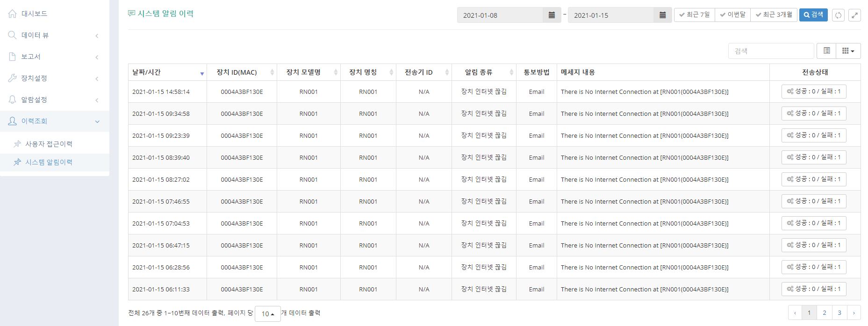This screenshot has width=868, height=326.
Task: Open send status for 06:47:15 row
Action: (x=814, y=245)
